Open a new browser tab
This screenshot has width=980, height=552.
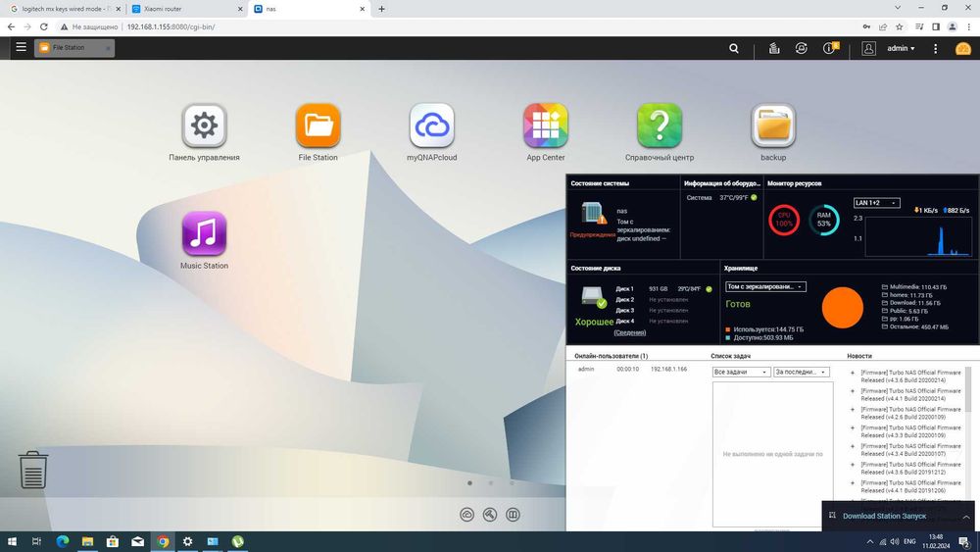pos(381,9)
